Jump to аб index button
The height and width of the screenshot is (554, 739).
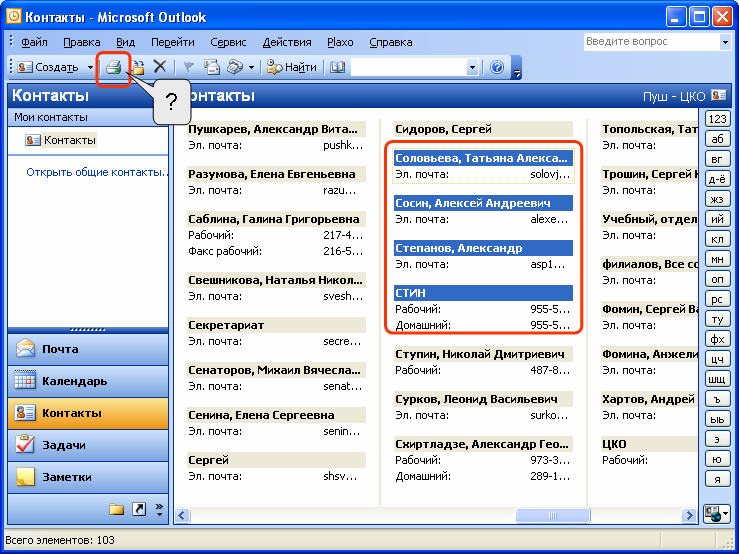pyautogui.click(x=717, y=139)
